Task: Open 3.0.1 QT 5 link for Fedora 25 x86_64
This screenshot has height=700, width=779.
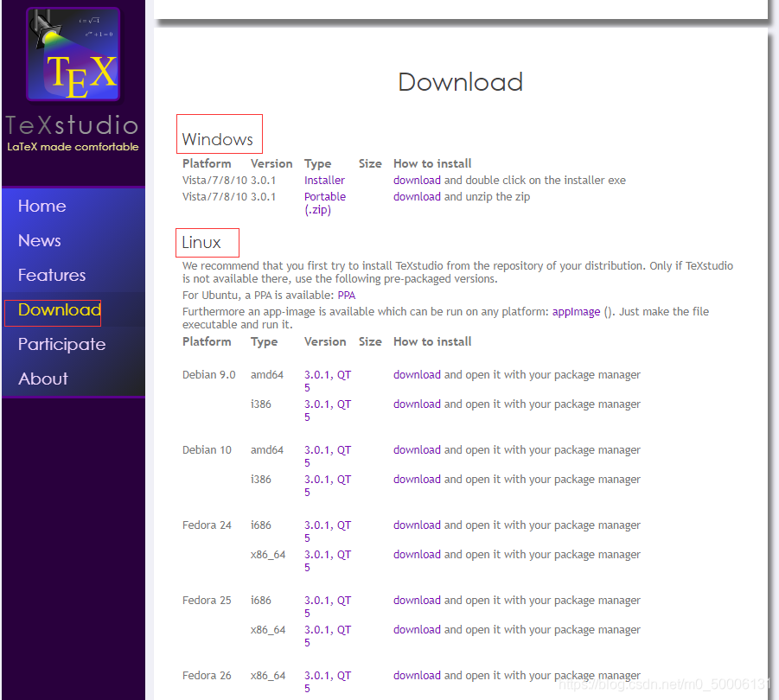Action: point(328,636)
